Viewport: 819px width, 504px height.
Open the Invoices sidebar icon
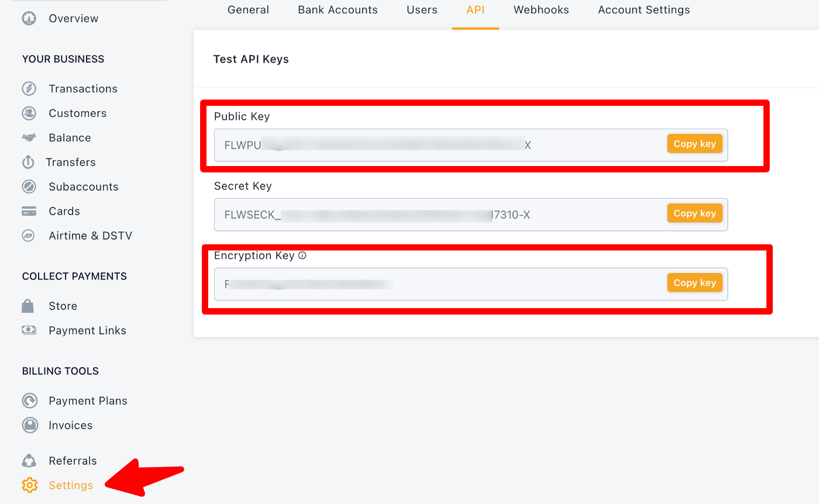pos(29,425)
